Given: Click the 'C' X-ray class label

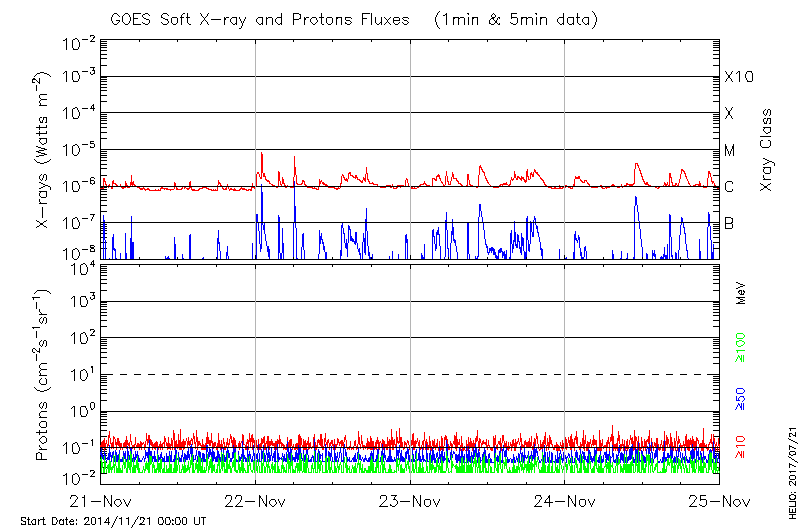Looking at the screenshot, I should click(x=729, y=187).
